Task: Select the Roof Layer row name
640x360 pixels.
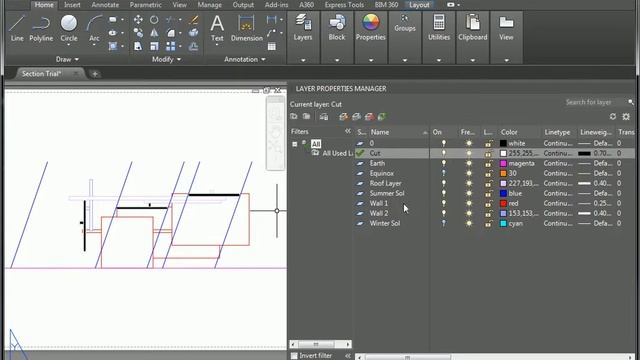Action: pyautogui.click(x=385, y=184)
